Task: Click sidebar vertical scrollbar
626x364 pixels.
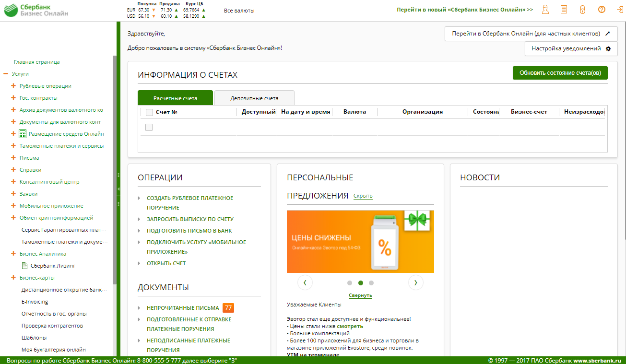Action: [114, 170]
